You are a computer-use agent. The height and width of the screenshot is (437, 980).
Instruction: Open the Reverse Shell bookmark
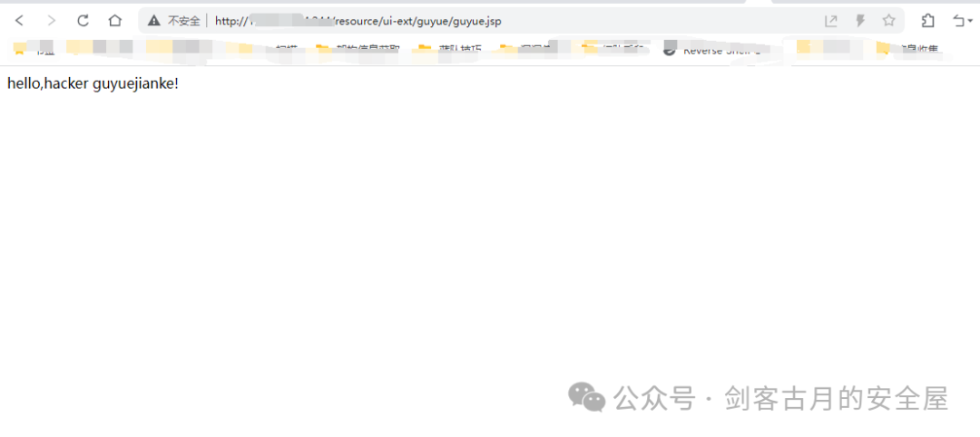pos(712,51)
